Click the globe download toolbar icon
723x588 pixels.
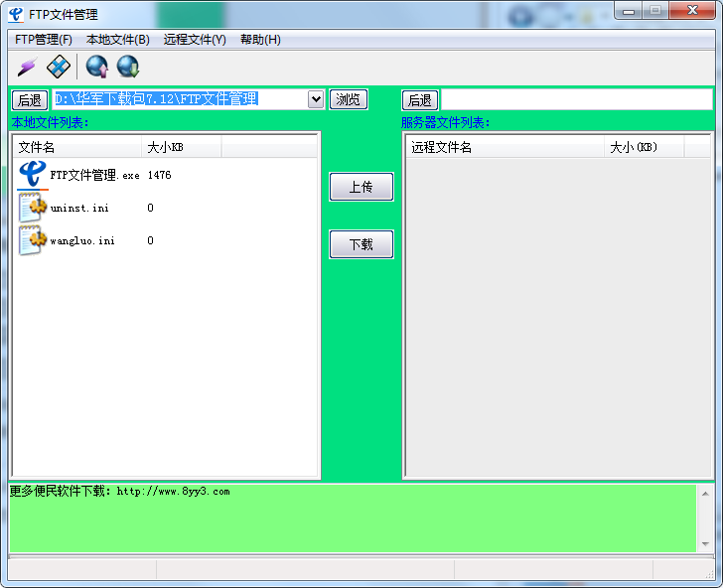(128, 67)
